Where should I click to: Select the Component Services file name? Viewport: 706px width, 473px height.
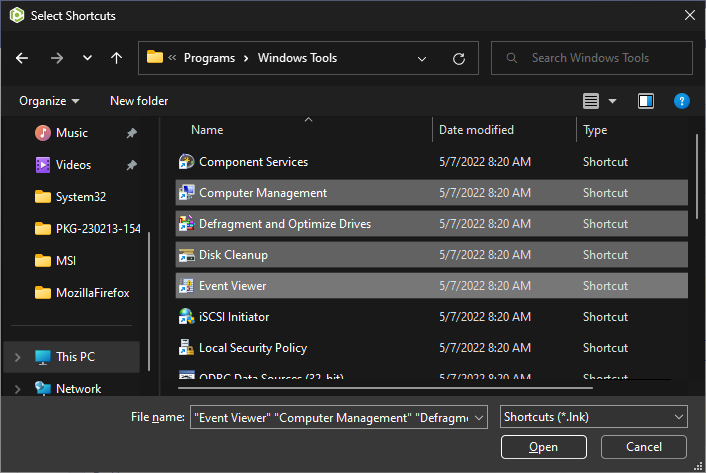point(253,162)
